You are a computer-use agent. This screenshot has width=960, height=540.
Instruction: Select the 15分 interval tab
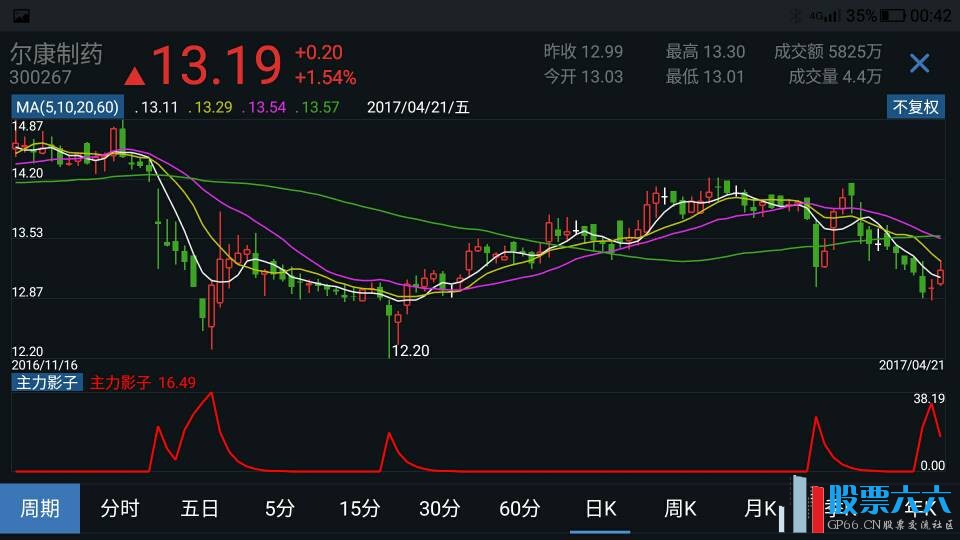coord(360,509)
